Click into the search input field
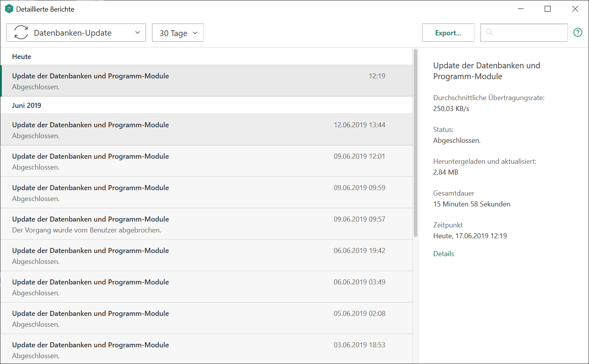The image size is (589, 364). tap(529, 33)
